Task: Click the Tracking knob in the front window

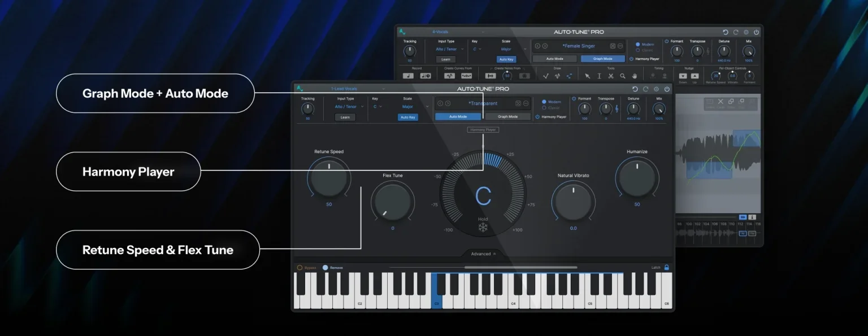Action: (308, 108)
